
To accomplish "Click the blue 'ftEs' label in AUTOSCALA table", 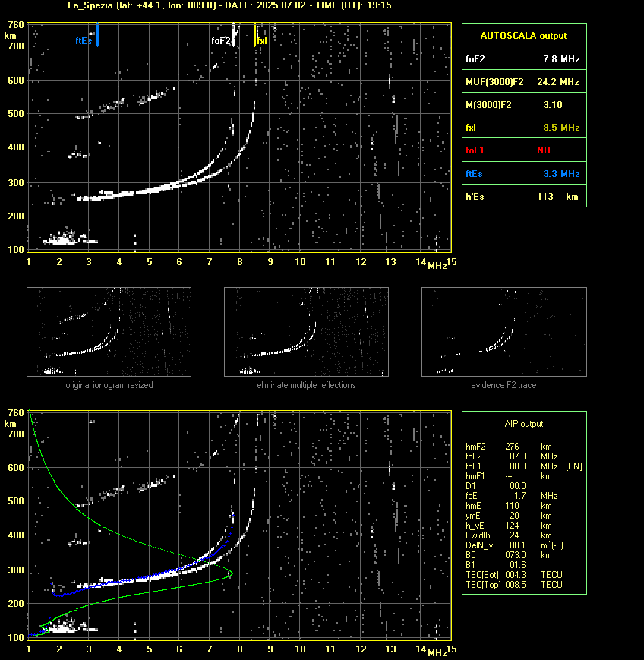I will pos(474,173).
